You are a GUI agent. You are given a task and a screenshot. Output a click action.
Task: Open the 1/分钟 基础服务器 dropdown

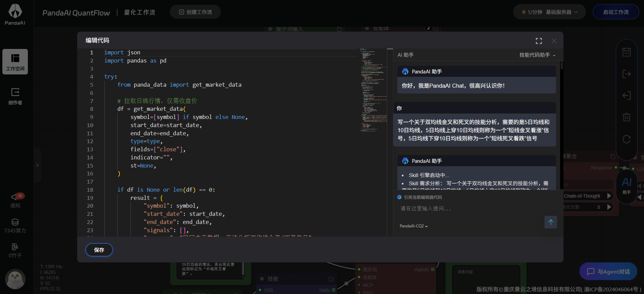tap(550, 12)
